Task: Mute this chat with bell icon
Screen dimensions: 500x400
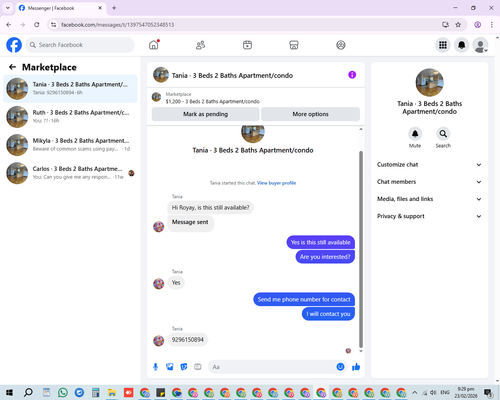Action: pos(415,134)
